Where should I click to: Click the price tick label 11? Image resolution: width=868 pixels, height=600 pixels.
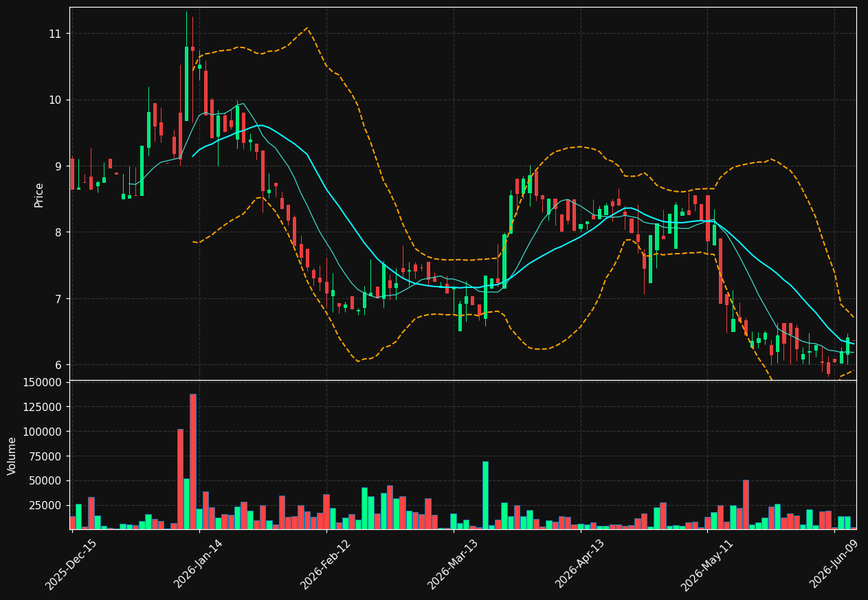click(x=55, y=34)
